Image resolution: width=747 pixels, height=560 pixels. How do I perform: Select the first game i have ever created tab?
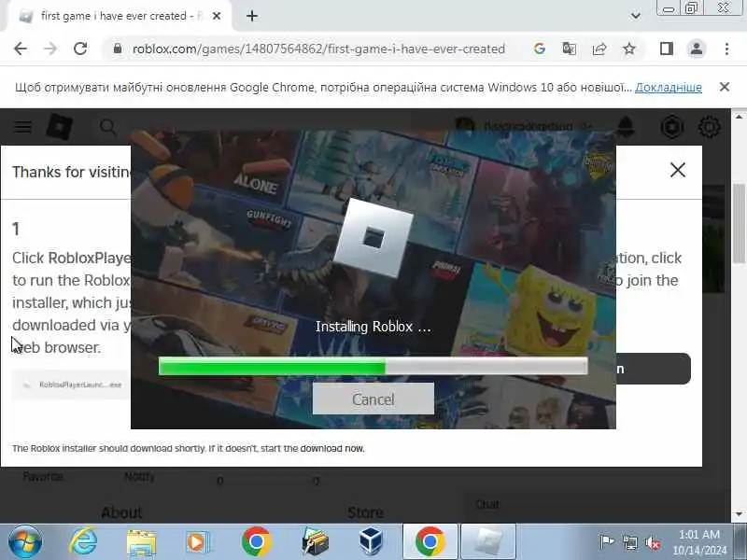(x=120, y=16)
